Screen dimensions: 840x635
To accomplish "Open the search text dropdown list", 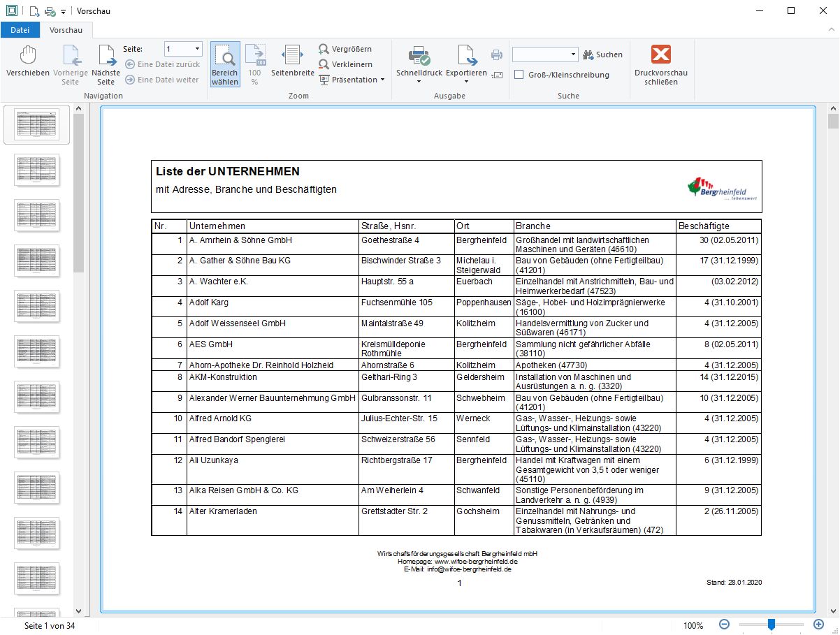I will click(x=573, y=54).
